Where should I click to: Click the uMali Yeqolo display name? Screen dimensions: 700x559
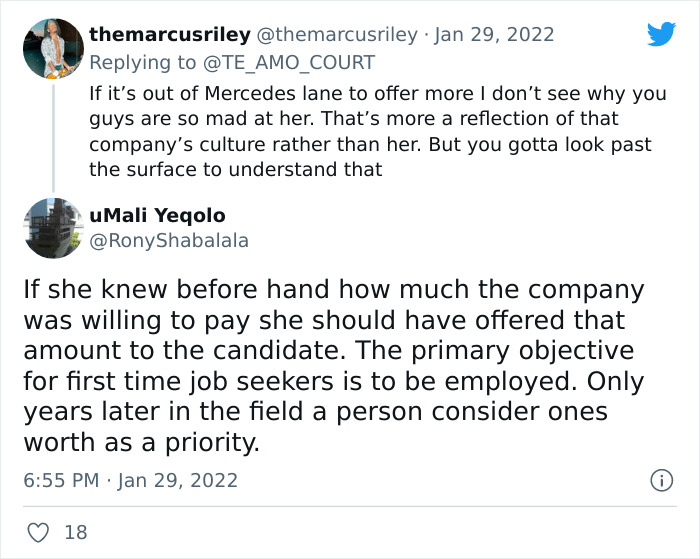157,215
